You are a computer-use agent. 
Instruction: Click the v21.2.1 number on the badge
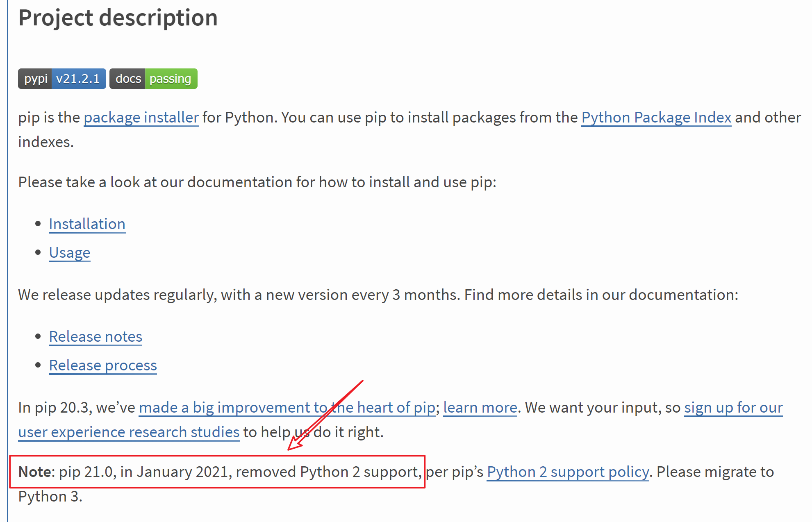[78, 78]
